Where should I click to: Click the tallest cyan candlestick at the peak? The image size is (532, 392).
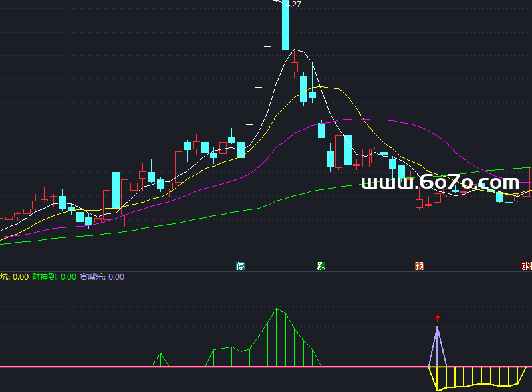coord(286,27)
